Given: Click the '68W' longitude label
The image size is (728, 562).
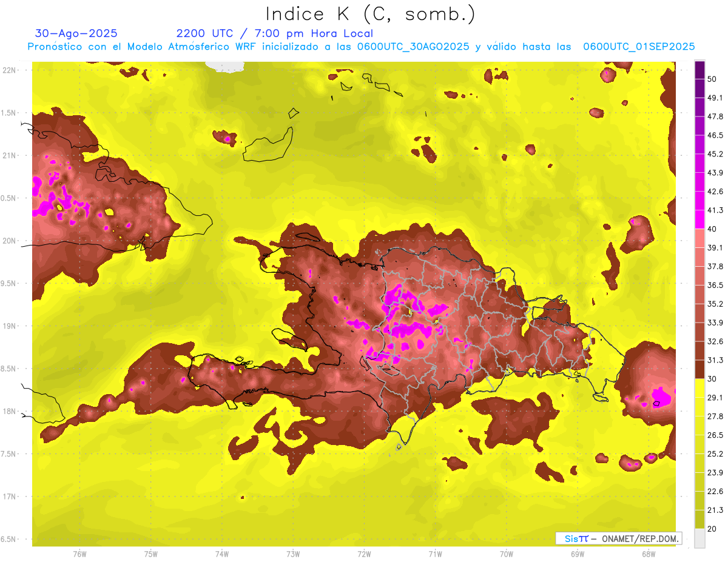Looking at the screenshot, I should (648, 554).
